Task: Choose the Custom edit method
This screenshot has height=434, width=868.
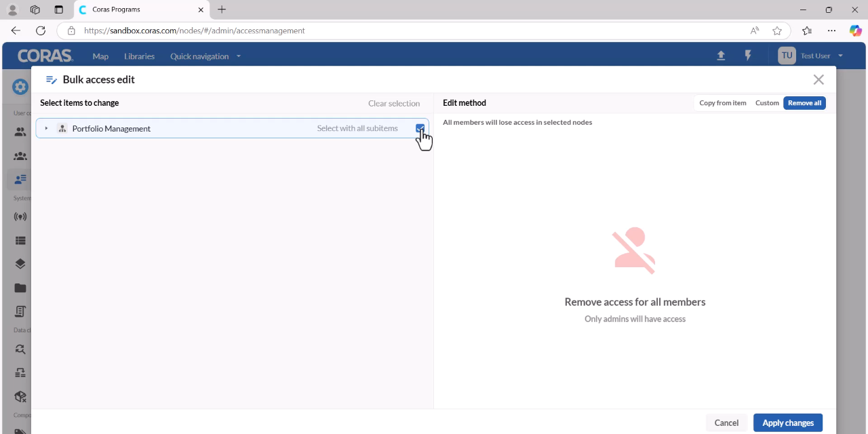Action: tap(767, 103)
